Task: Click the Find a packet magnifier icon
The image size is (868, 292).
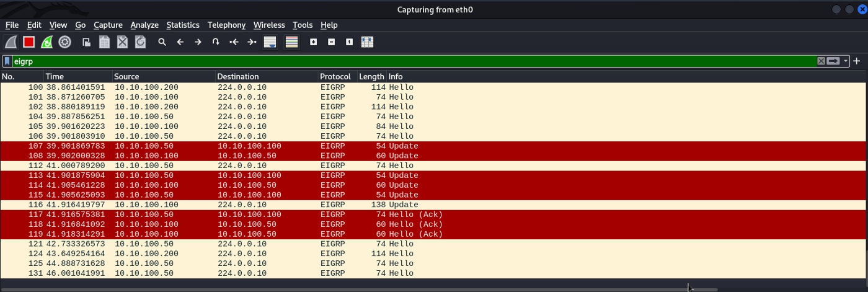Action: [x=162, y=42]
